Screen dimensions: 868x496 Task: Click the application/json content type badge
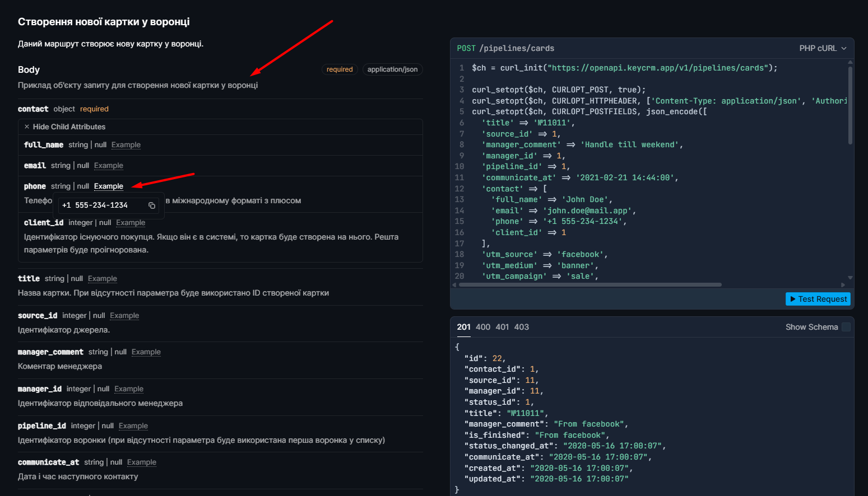click(392, 69)
